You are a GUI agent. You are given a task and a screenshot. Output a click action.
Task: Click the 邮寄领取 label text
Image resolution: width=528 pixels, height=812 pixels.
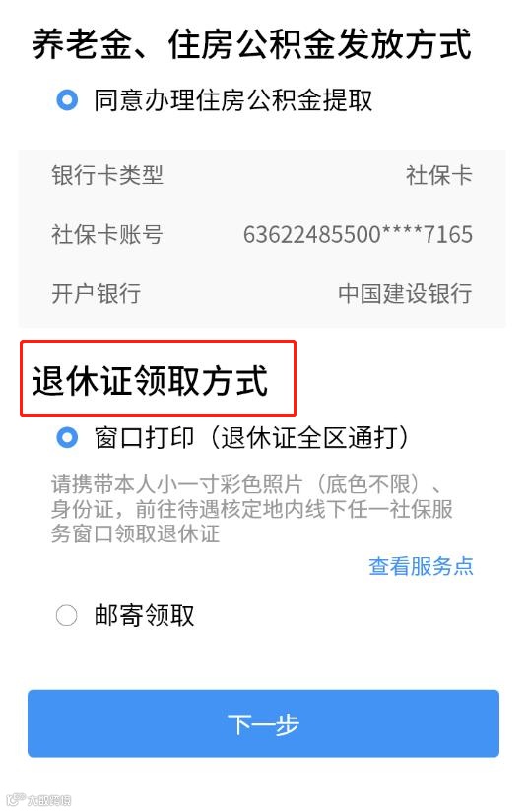[x=144, y=615]
